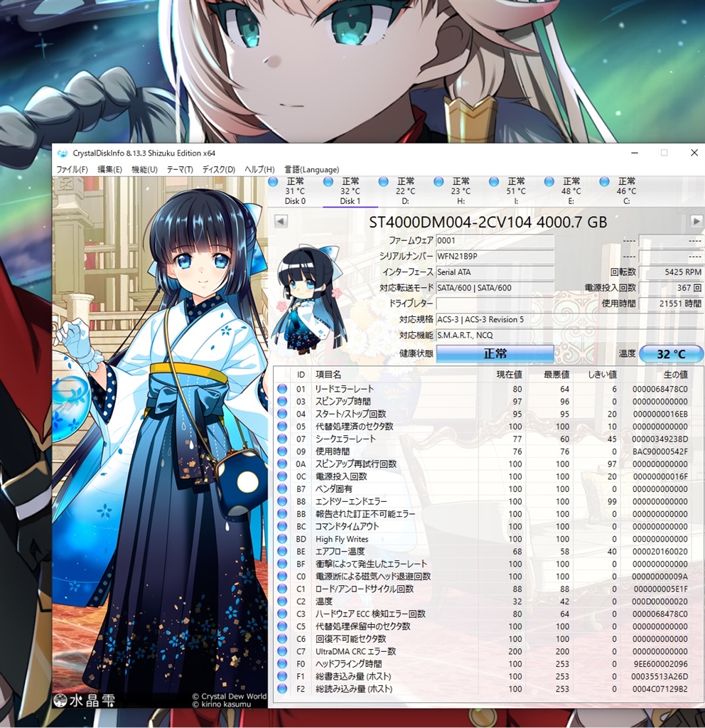Open the ディスク(D) menu
Image resolution: width=705 pixels, height=728 pixels.
point(219,169)
